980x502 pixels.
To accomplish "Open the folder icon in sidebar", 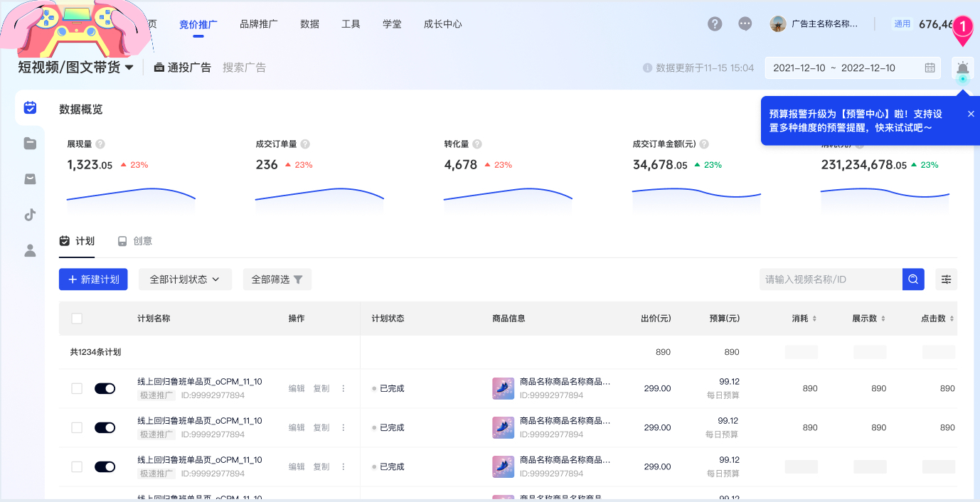I will coord(30,144).
